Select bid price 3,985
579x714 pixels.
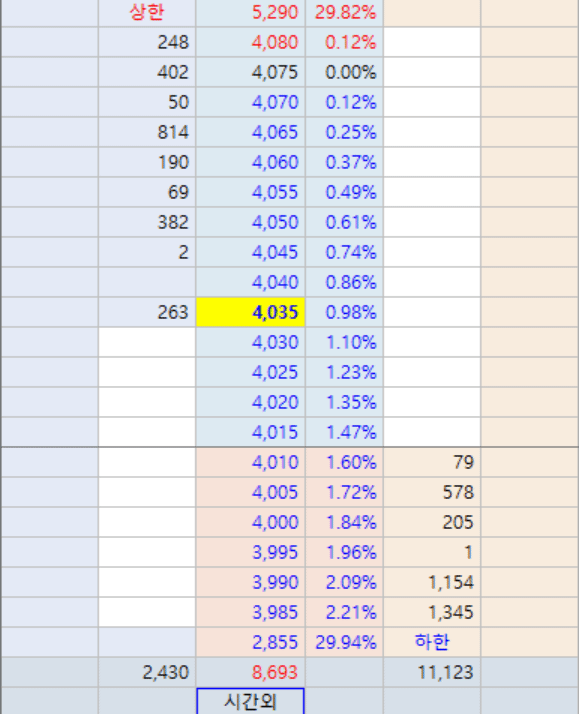coord(275,612)
